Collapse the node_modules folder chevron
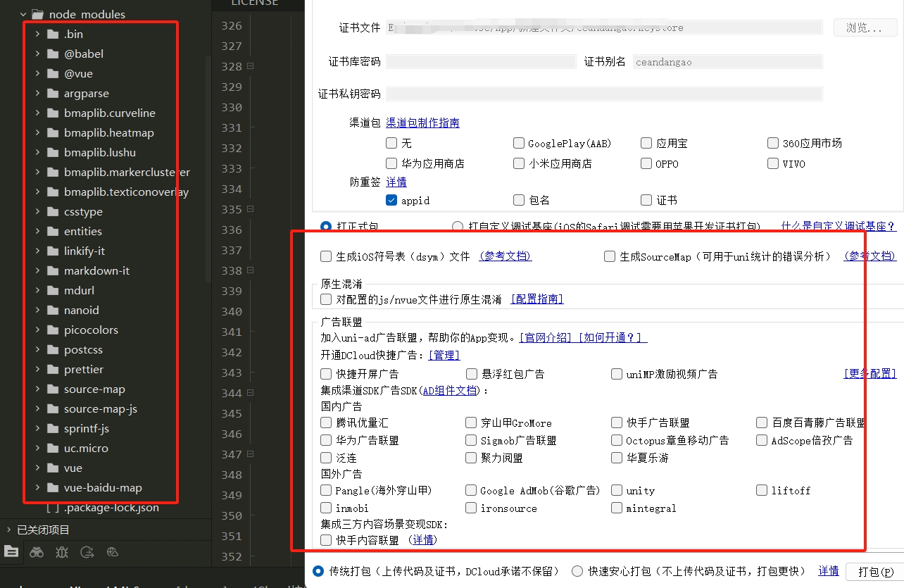The height and width of the screenshot is (588, 904). coord(23,14)
